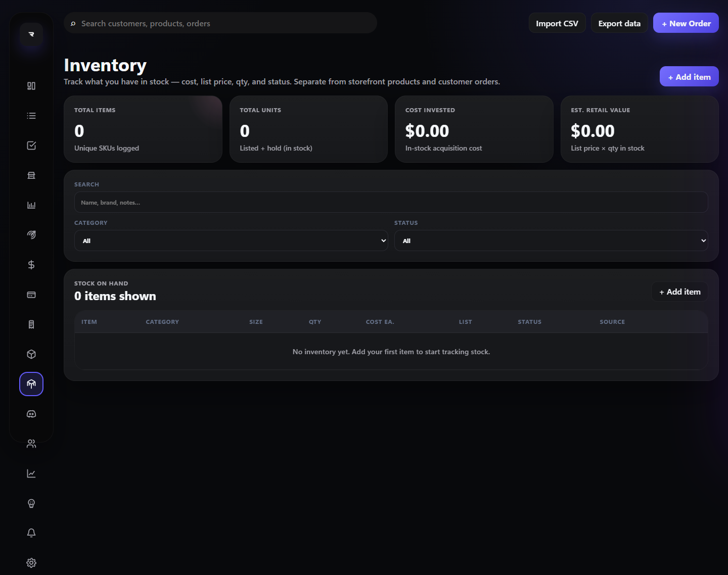Click Add item in Stock on Hand panel
Screen dimensions: 728x575
(680, 292)
